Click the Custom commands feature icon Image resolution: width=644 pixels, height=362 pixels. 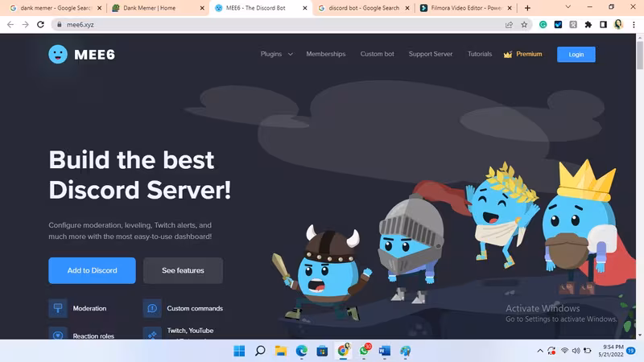tap(152, 308)
